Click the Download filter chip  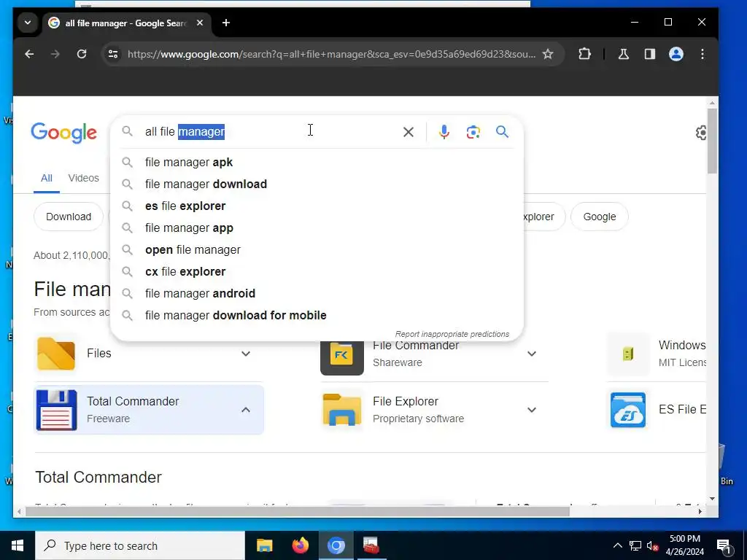pos(69,217)
